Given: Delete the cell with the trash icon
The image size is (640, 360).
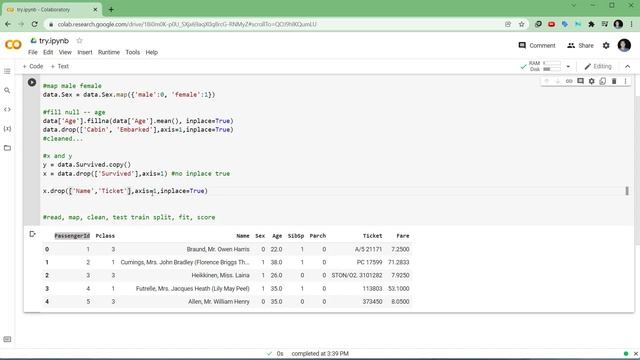Looking at the screenshot, I should (614, 81).
